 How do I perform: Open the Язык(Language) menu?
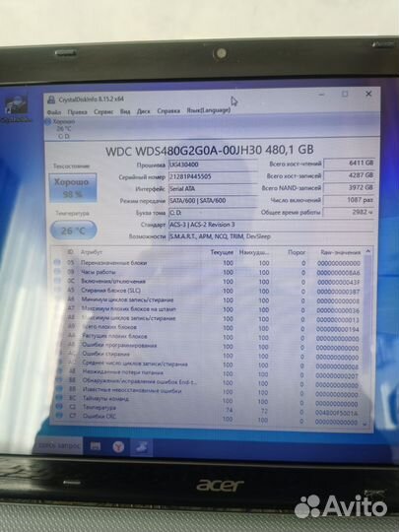[x=209, y=110]
